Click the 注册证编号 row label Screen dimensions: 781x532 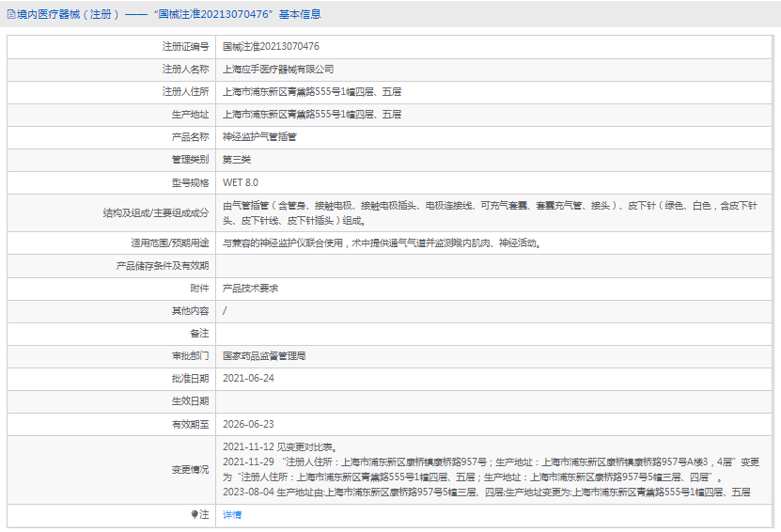[185, 46]
